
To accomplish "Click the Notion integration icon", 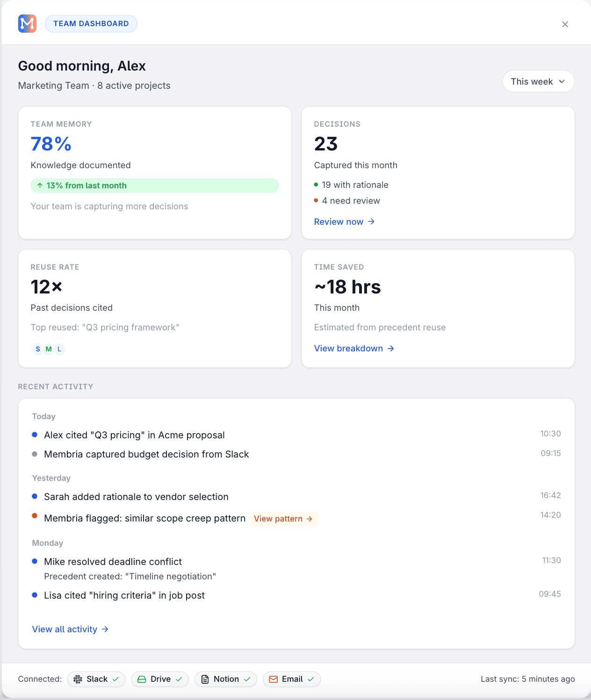I will 206,679.
